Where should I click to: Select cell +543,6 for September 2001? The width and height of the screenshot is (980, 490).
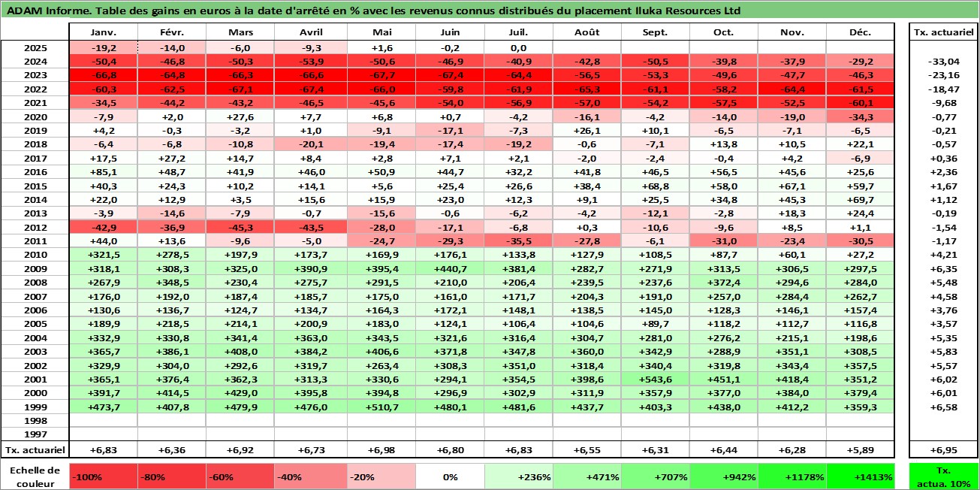pos(656,379)
